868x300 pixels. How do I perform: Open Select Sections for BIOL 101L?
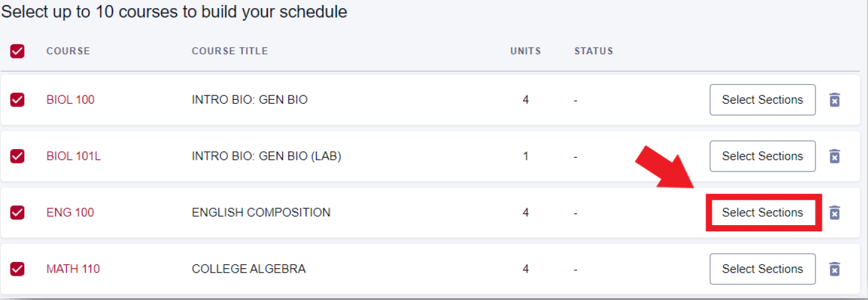(x=762, y=156)
